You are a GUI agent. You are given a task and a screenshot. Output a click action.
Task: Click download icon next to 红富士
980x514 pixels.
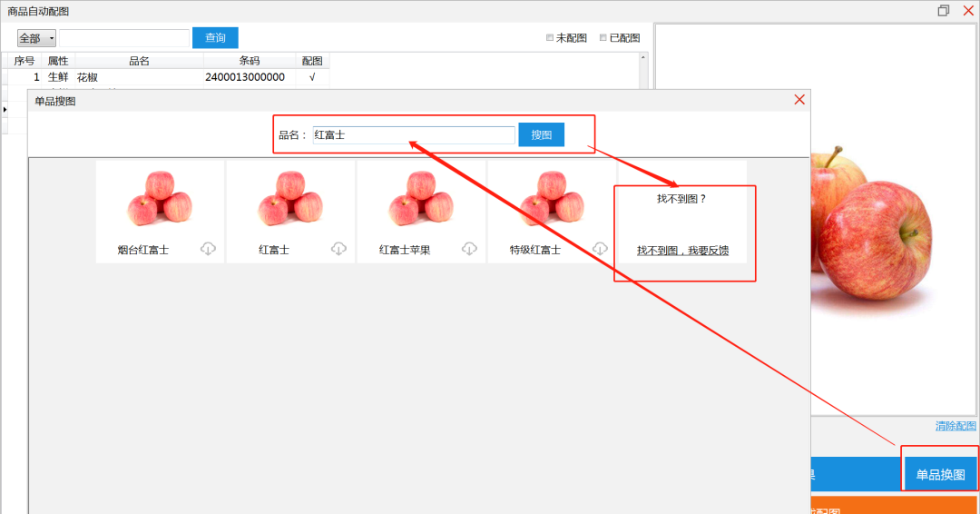click(338, 249)
